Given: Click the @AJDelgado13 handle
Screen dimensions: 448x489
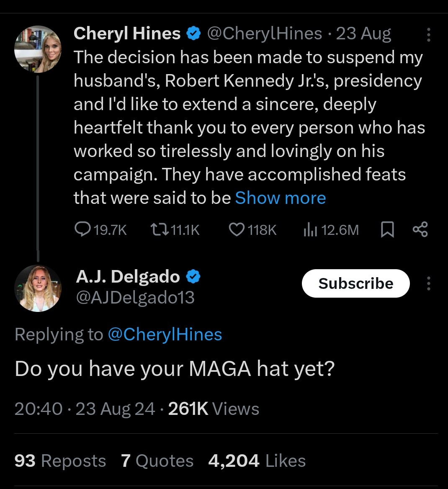Looking at the screenshot, I should pos(135,298).
